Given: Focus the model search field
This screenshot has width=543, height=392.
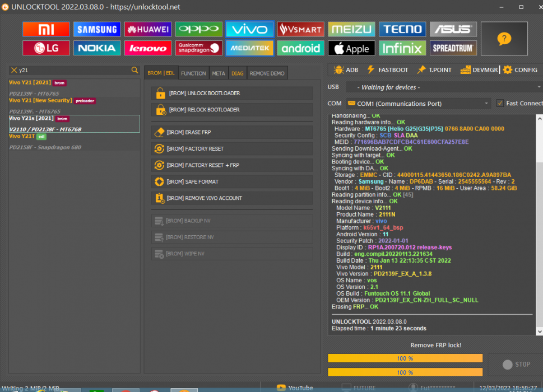Looking at the screenshot, I should tap(74, 70).
